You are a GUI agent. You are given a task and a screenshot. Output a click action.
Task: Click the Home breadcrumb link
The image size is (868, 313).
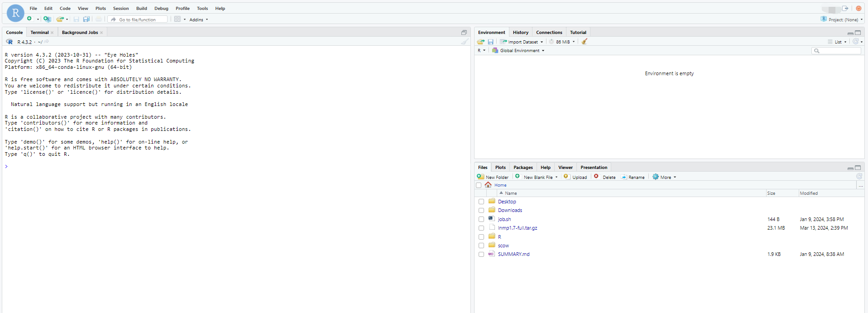click(500, 185)
